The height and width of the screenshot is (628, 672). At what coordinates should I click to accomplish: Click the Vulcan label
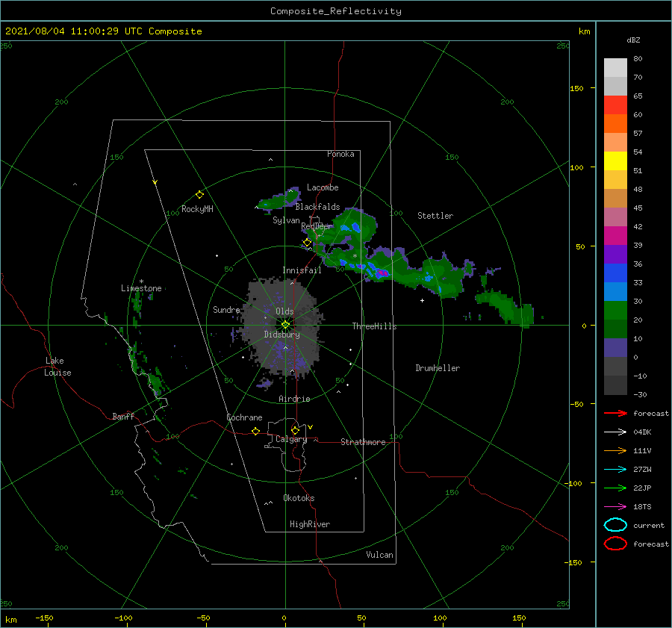click(379, 555)
